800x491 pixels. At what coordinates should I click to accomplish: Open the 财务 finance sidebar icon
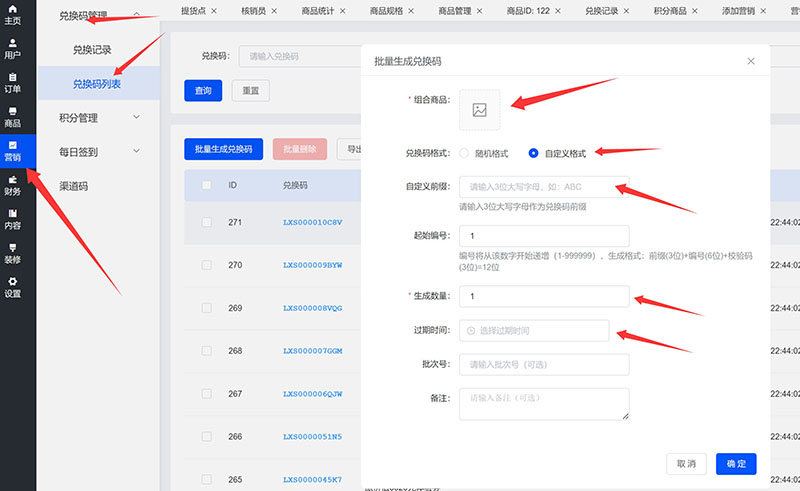(x=13, y=185)
